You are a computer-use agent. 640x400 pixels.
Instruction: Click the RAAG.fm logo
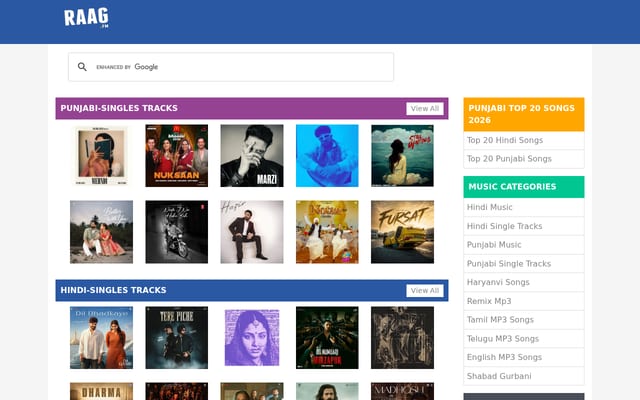tap(86, 18)
